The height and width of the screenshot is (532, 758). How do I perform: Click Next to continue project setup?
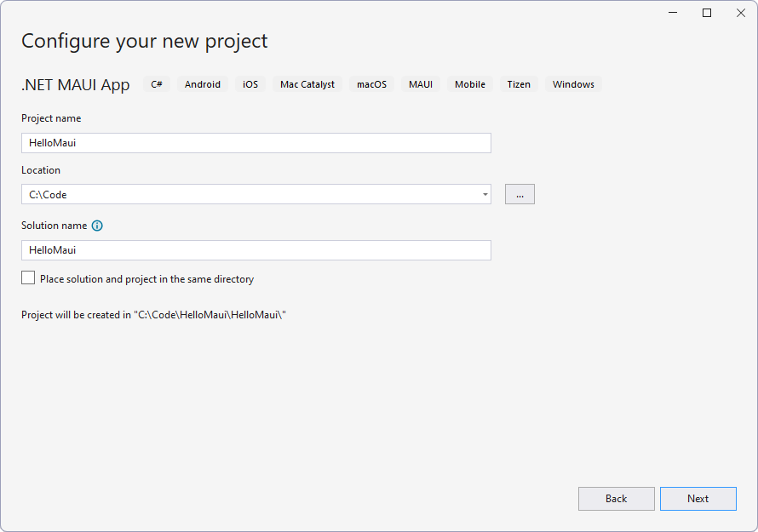click(x=698, y=499)
